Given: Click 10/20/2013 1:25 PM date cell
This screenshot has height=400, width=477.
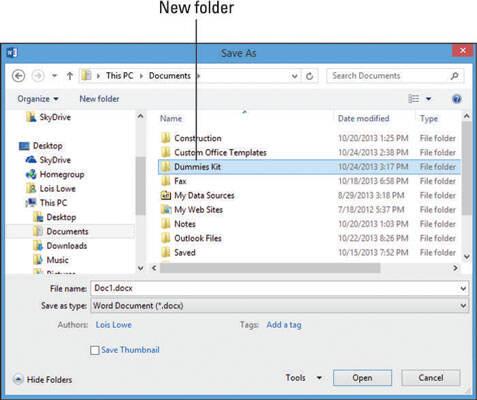Looking at the screenshot, I should click(x=373, y=138).
